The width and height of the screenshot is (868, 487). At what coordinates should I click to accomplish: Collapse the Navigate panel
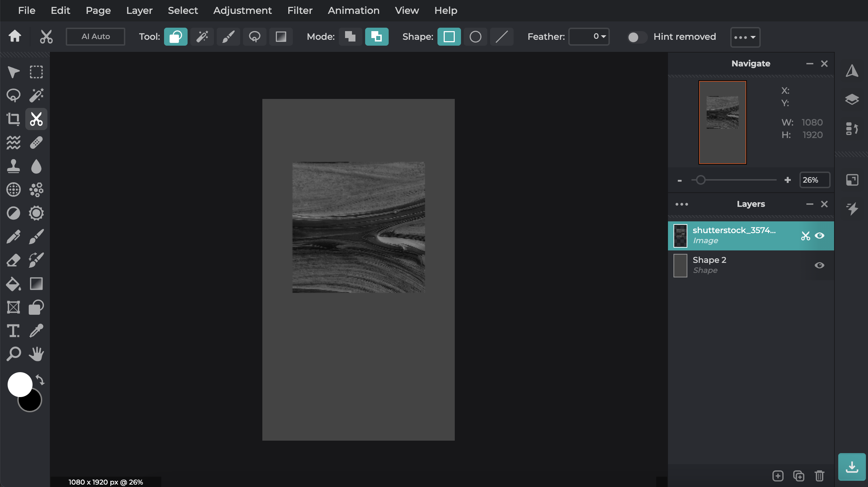point(810,64)
